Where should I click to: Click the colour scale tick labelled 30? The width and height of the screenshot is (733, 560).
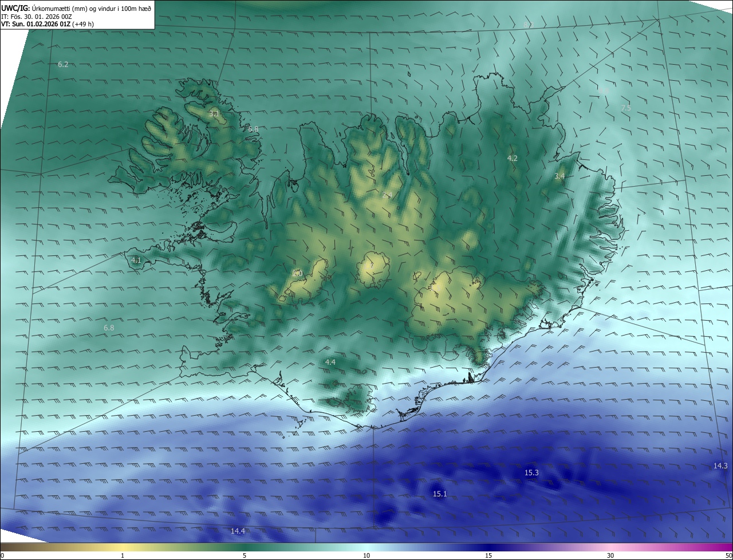pos(610,555)
